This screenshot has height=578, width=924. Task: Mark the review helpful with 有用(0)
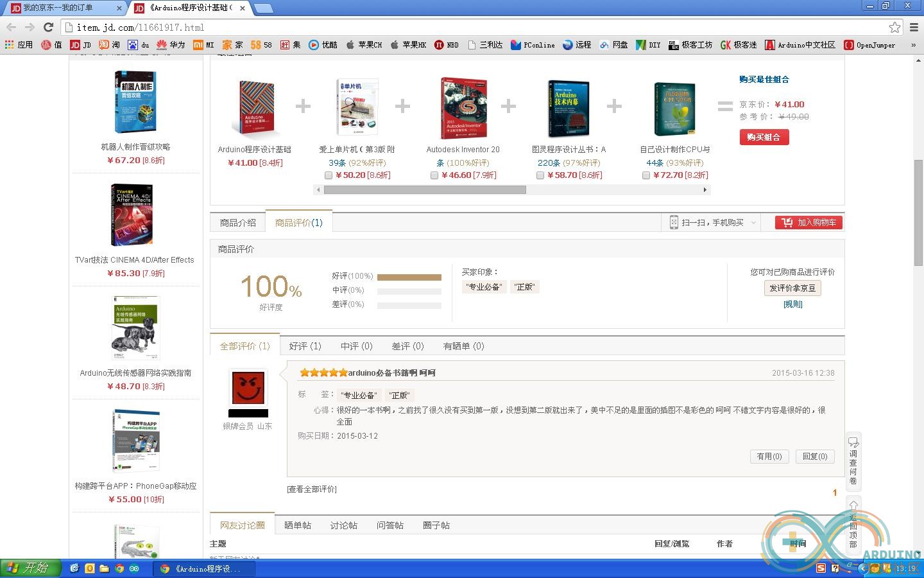pos(769,457)
